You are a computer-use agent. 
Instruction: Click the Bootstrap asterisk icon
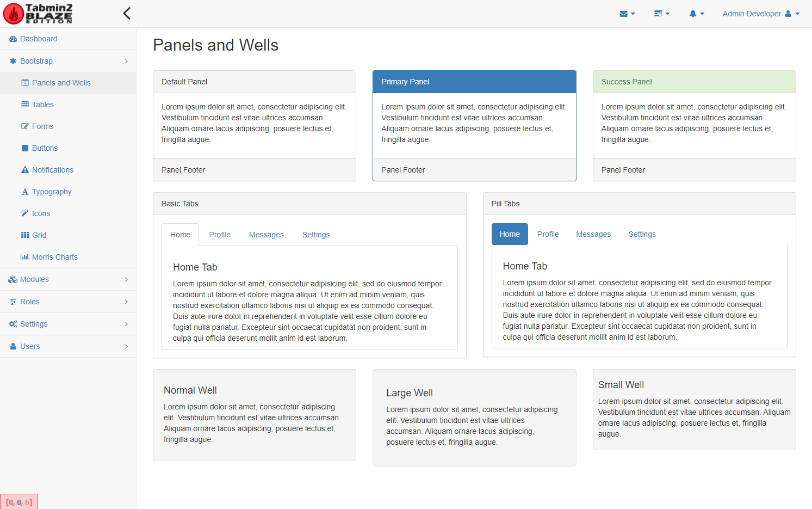tap(13, 61)
